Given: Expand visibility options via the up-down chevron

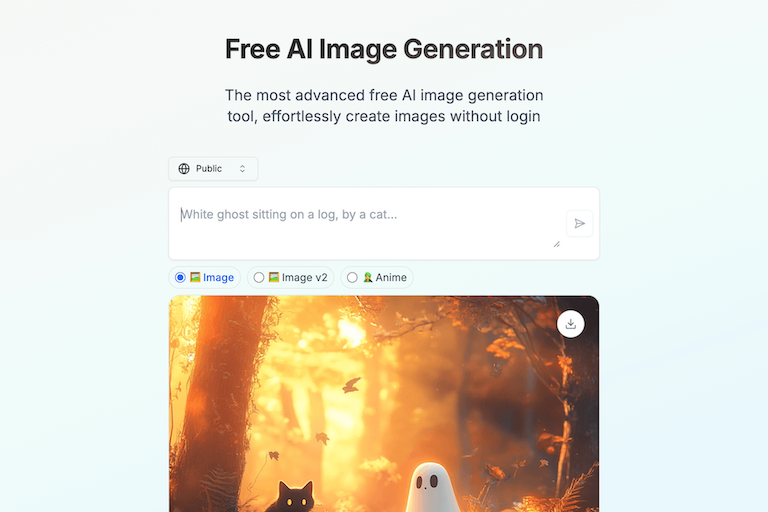Looking at the screenshot, I should tap(242, 169).
